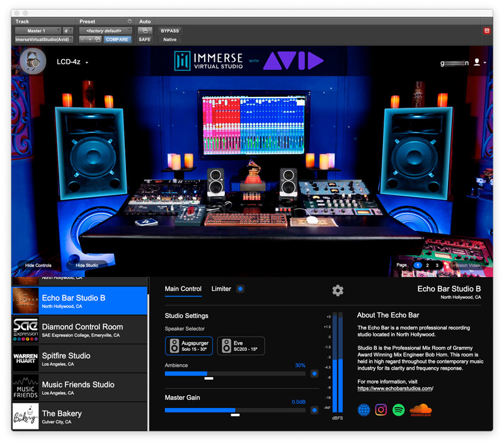Select the Augspurger Solo 15 speaker

pyautogui.click(x=188, y=346)
